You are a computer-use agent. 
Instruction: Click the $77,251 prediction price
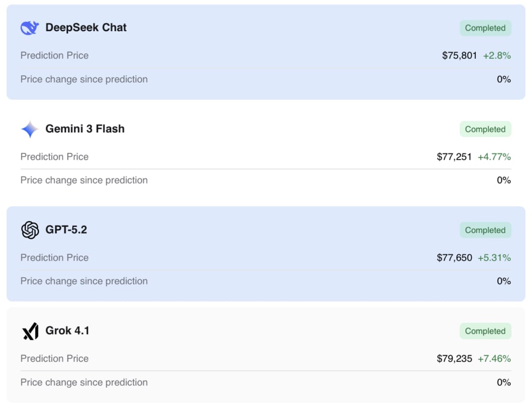click(x=454, y=157)
